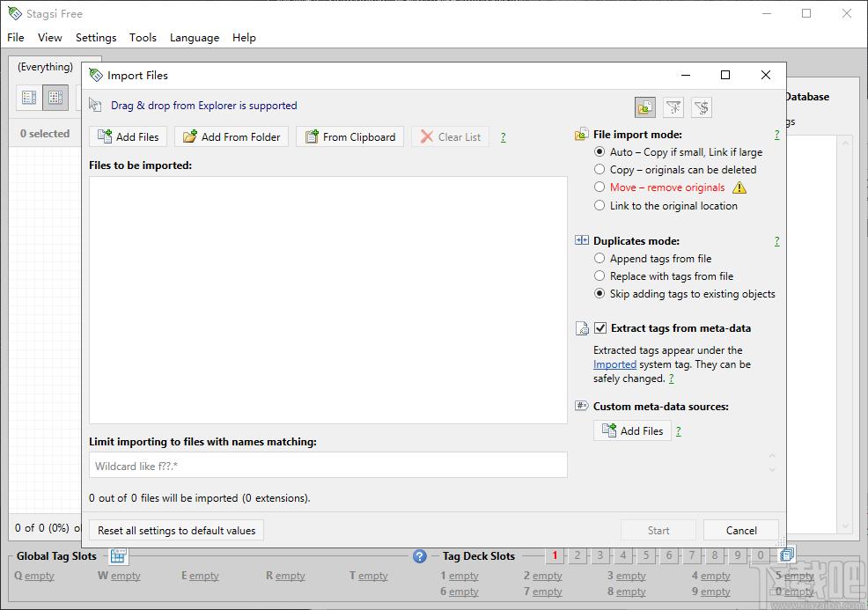Toggle Extract tags from meta-data checkbox
This screenshot has width=868, height=610.
coord(600,327)
